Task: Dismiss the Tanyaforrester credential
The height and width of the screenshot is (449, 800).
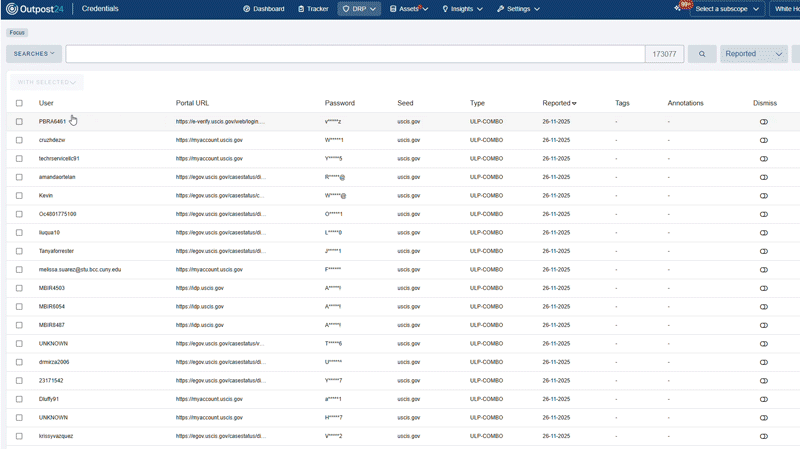Action: (x=763, y=251)
